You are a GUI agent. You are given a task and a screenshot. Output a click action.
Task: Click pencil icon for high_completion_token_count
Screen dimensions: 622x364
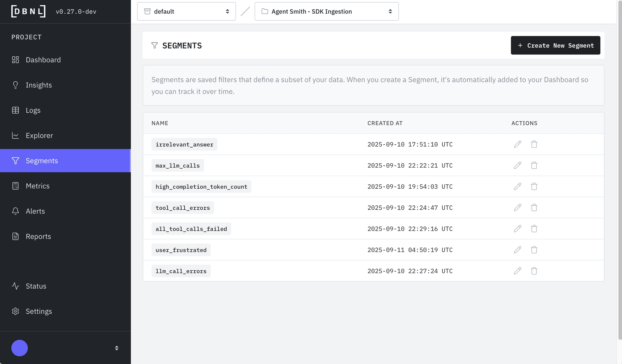(517, 186)
